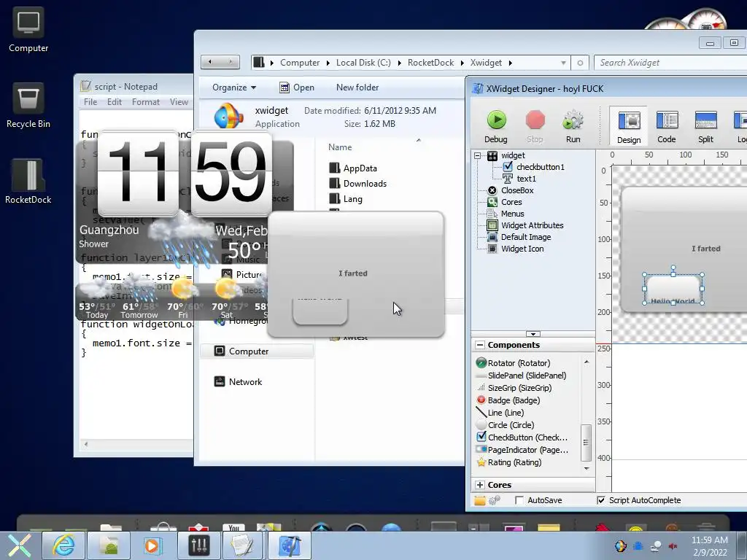Viewport: 747px width, 560px height.
Task: Select text1 in the widget tree
Action: [526, 179]
